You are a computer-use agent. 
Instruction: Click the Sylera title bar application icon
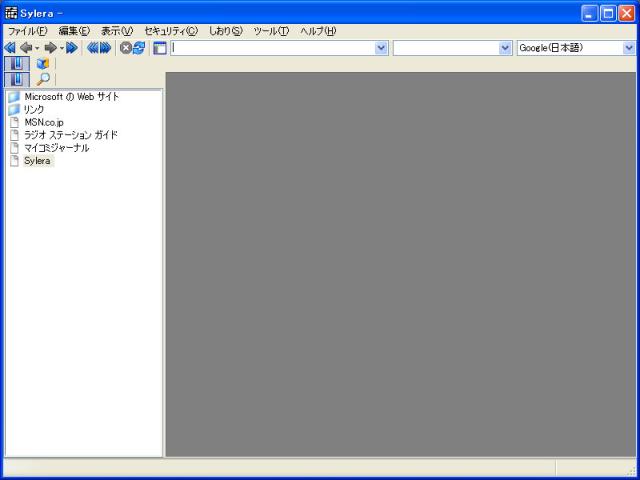coord(11,13)
